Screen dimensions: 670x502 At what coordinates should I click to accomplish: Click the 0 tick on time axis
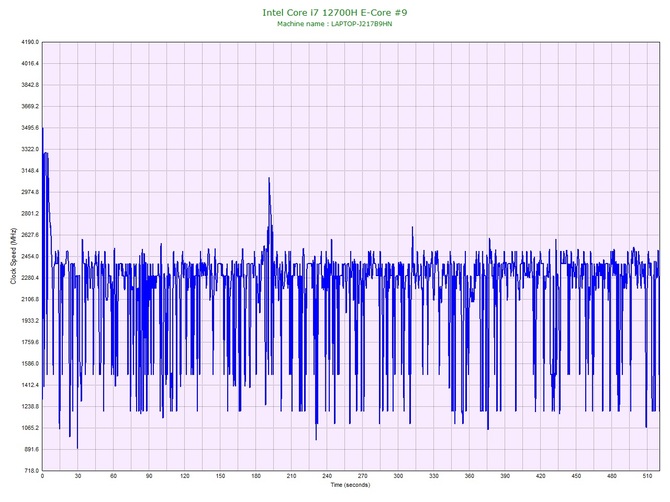click(x=42, y=476)
